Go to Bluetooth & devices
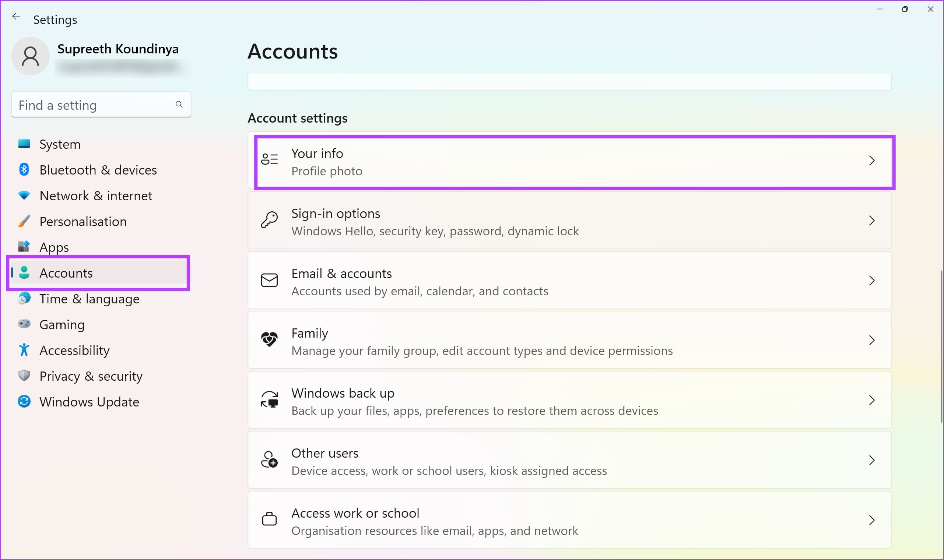Viewport: 944px width, 560px height. click(98, 170)
